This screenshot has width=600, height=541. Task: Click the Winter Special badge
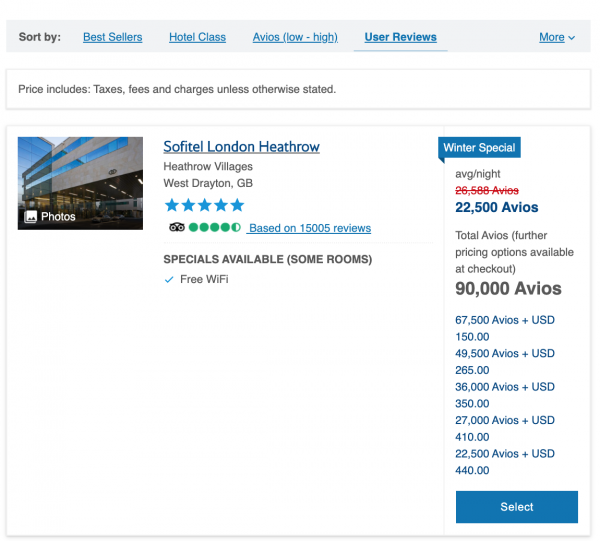pyautogui.click(x=479, y=148)
